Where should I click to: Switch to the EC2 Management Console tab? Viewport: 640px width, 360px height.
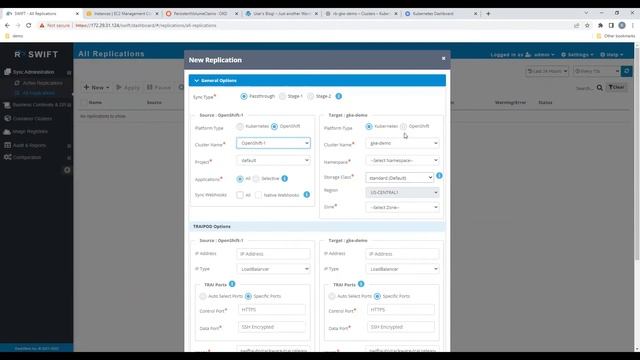click(x=122, y=13)
